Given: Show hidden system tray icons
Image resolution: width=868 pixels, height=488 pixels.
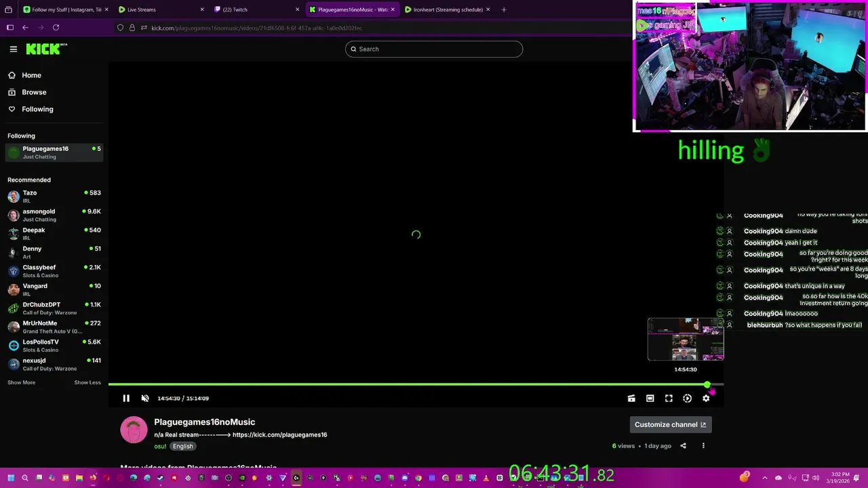Looking at the screenshot, I should click(765, 478).
